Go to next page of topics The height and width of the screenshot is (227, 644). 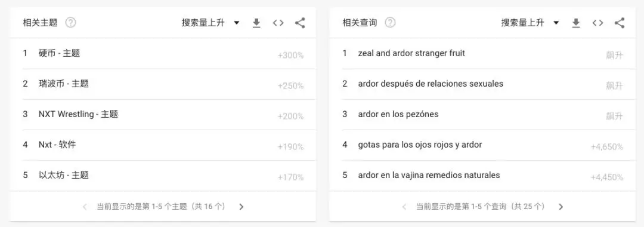[241, 207]
